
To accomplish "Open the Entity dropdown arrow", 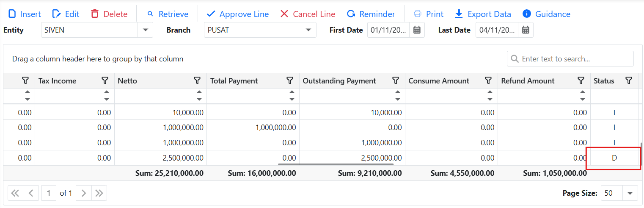I will [146, 30].
